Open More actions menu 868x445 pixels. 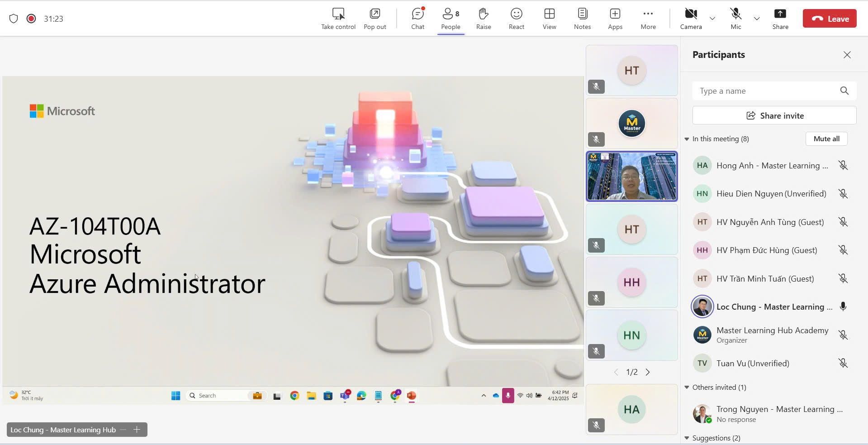click(648, 19)
